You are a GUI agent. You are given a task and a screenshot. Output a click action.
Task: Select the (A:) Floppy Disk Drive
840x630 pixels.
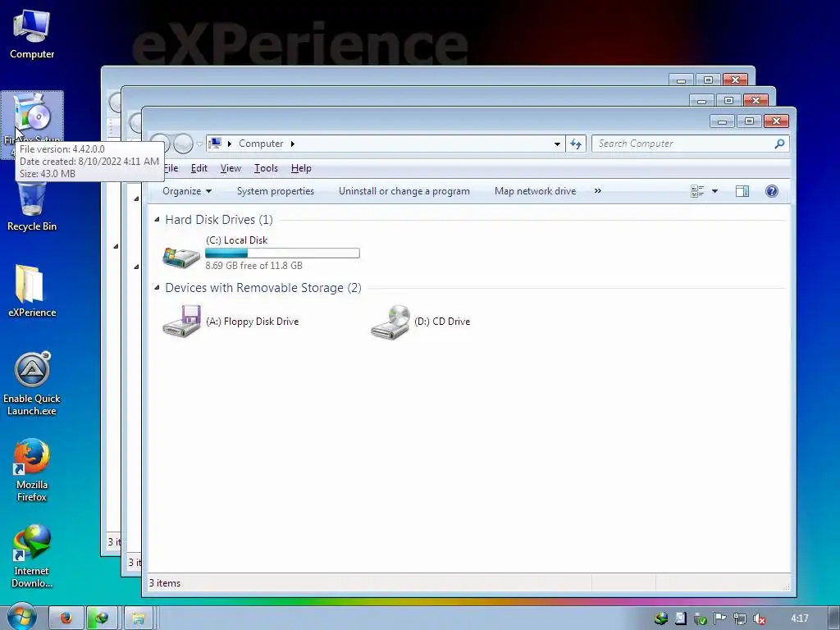231,321
